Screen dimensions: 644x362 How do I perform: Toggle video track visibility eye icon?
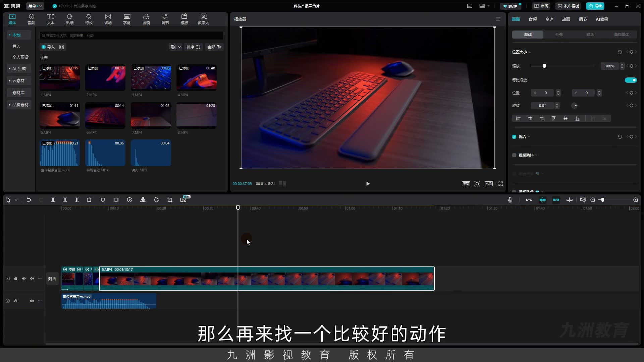click(24, 279)
